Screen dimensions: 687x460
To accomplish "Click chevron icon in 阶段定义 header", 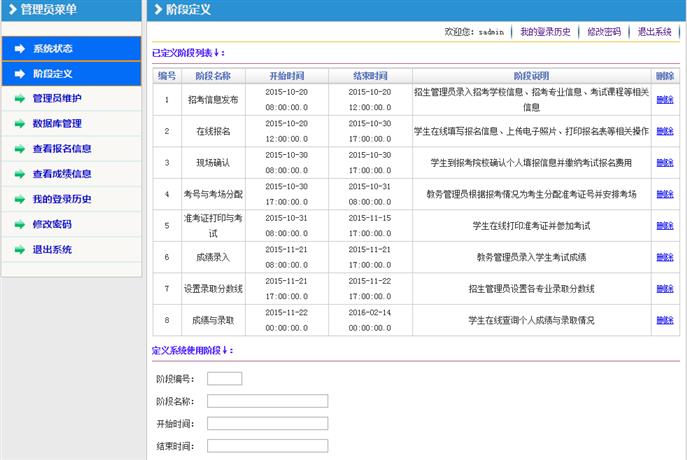I will [x=158, y=9].
